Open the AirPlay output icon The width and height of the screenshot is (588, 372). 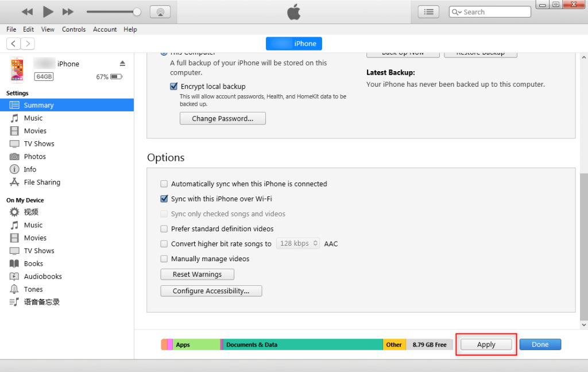160,11
